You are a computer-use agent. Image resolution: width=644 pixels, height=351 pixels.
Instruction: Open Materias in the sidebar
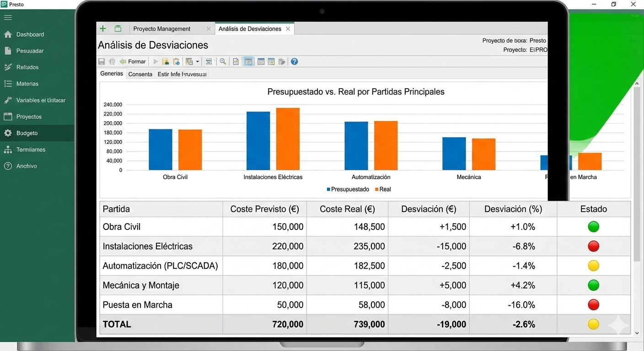[x=37, y=84]
